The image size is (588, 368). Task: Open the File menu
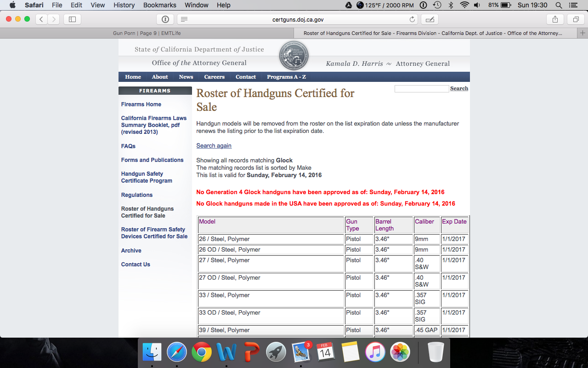(x=57, y=5)
